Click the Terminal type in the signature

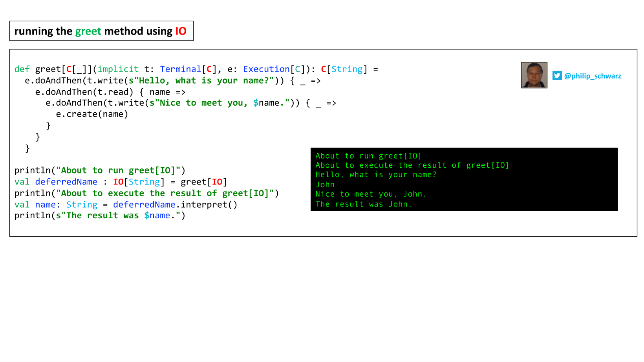(180, 69)
